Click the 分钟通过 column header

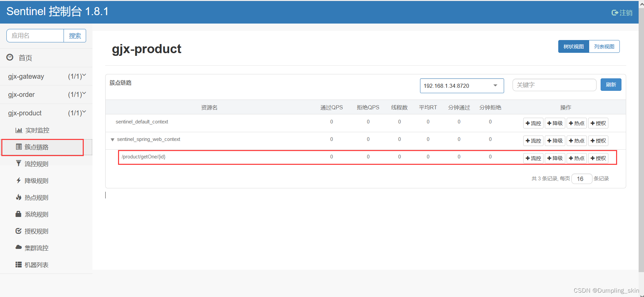point(459,107)
